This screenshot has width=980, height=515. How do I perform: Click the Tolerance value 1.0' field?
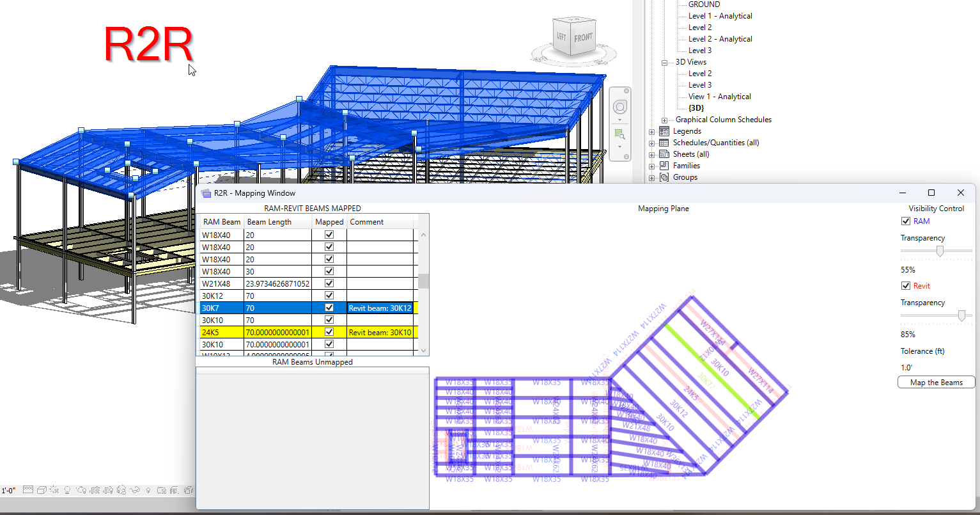point(906,368)
